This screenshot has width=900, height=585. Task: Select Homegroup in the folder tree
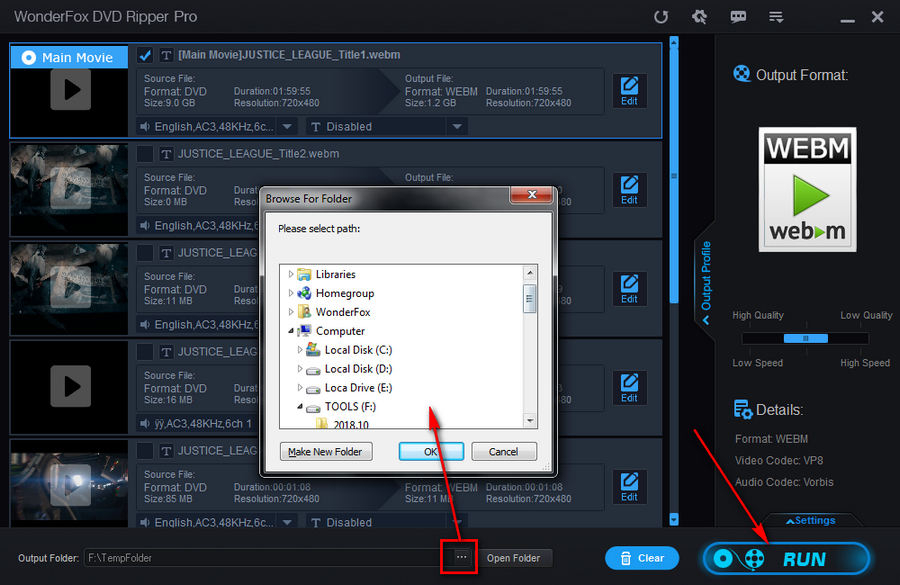(x=344, y=293)
